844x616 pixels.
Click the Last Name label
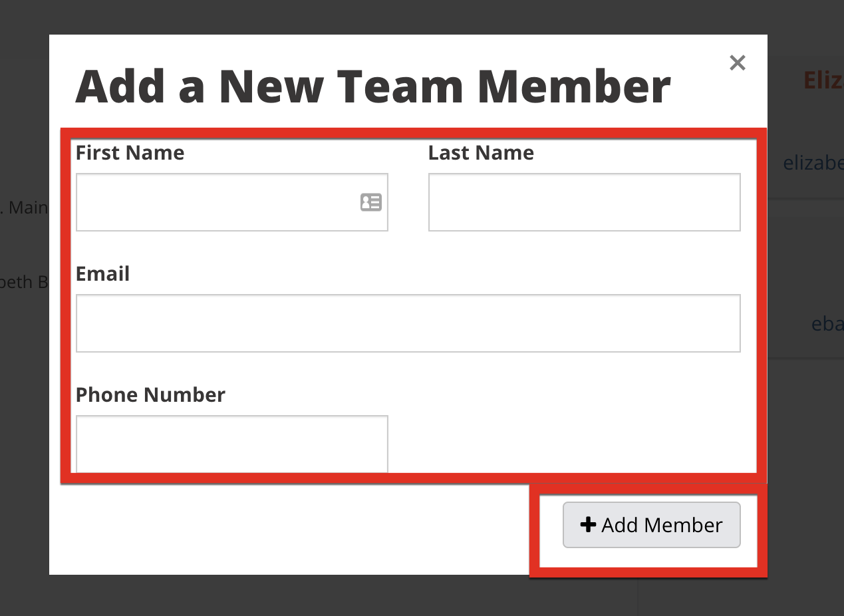coord(481,153)
